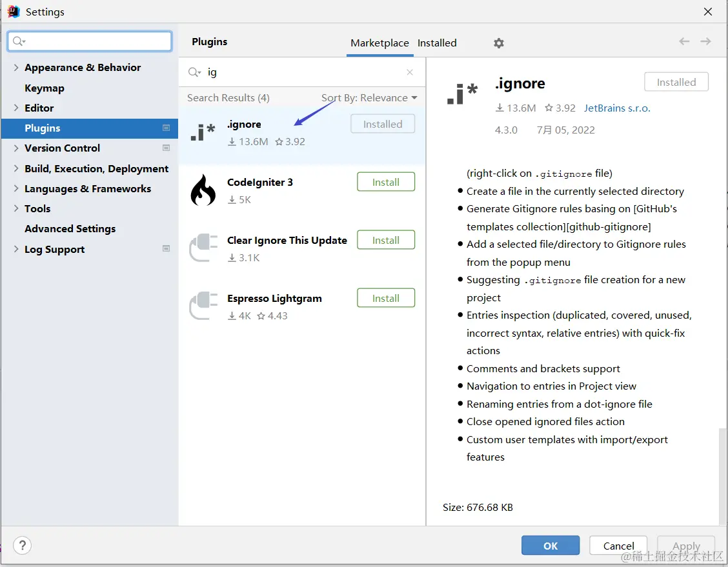The image size is (728, 567).
Task: Select Keymap in settings tree
Action: tap(45, 88)
